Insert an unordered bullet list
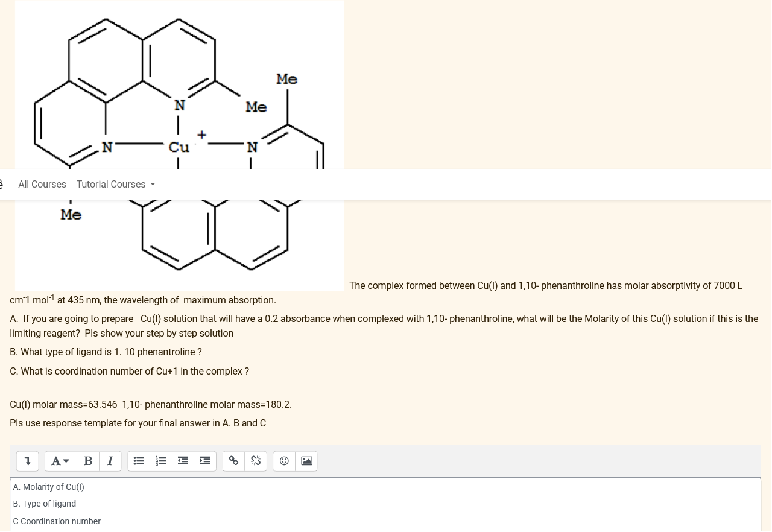 point(139,461)
